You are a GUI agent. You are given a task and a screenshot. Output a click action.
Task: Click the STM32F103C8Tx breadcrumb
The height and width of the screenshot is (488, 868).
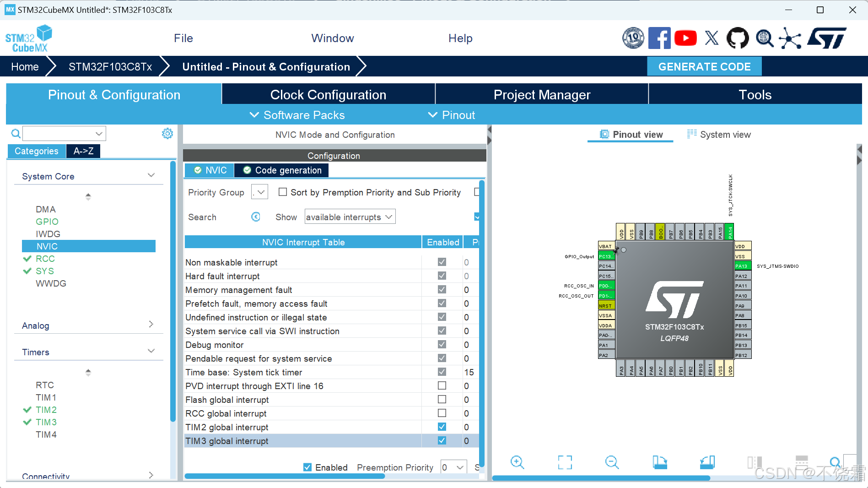click(x=110, y=67)
